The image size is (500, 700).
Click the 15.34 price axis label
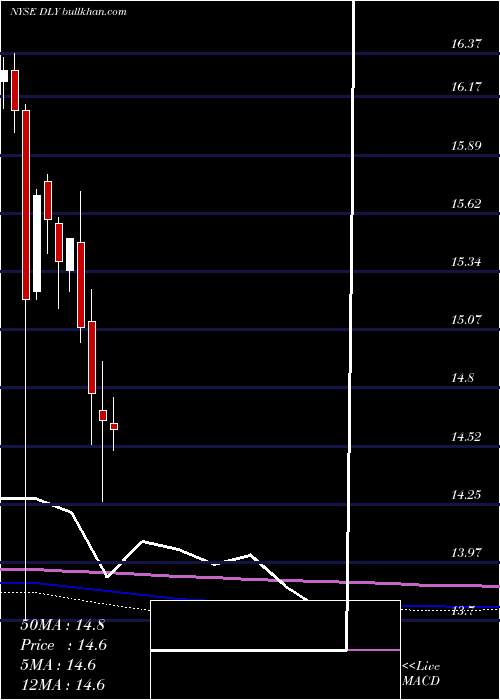point(466,262)
